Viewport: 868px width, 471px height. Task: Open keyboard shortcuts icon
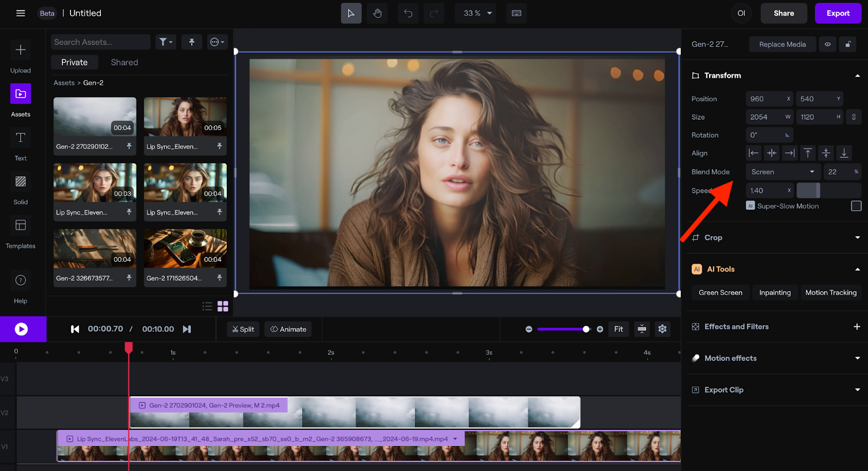tap(516, 13)
